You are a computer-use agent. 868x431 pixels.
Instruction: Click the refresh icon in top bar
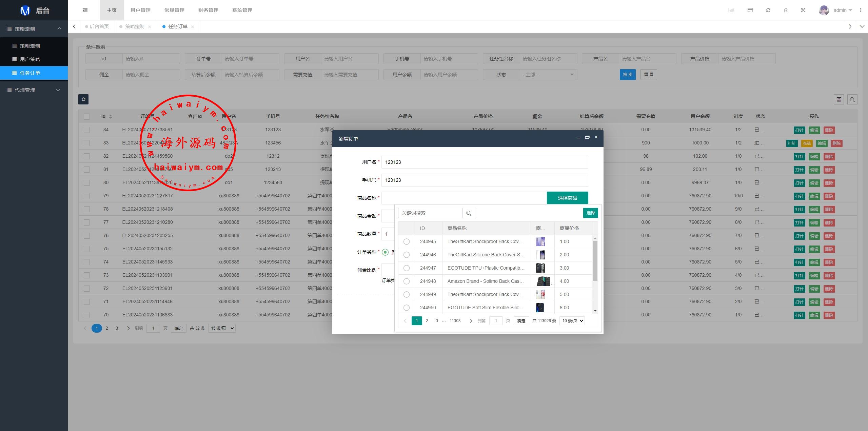[768, 10]
